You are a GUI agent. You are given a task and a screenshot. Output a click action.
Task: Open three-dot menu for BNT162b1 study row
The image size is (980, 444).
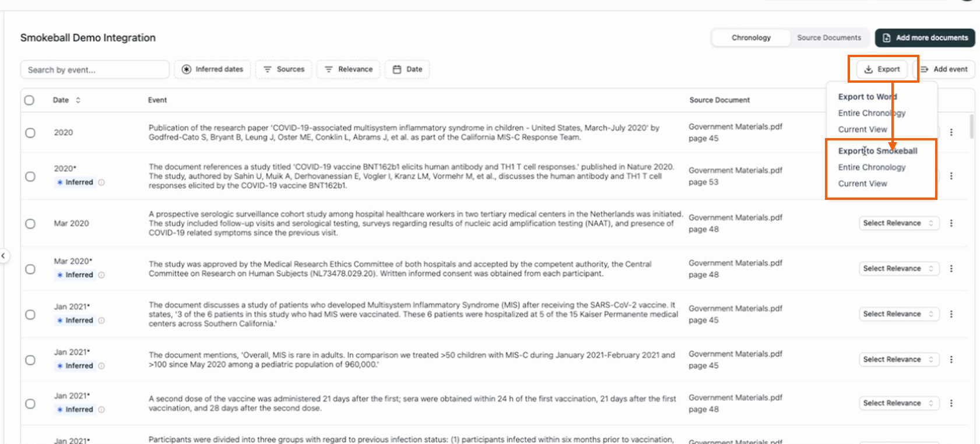click(951, 176)
